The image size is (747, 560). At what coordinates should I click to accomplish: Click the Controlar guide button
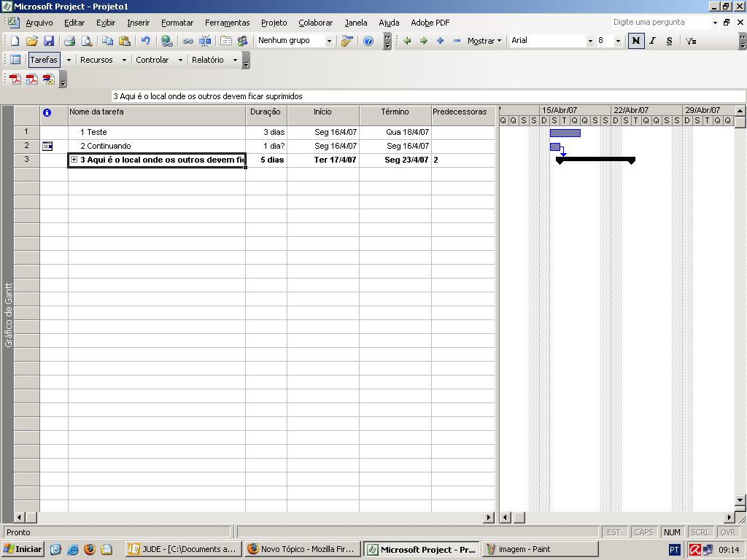(152, 60)
